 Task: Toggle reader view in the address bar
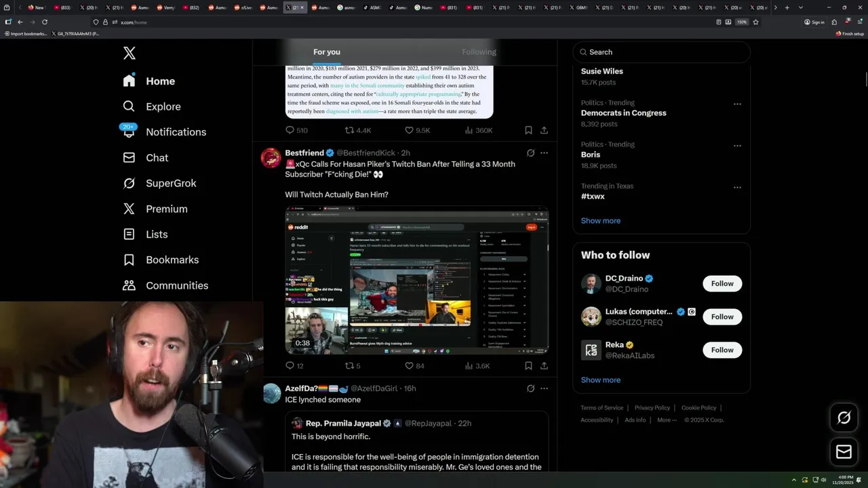pos(719,22)
